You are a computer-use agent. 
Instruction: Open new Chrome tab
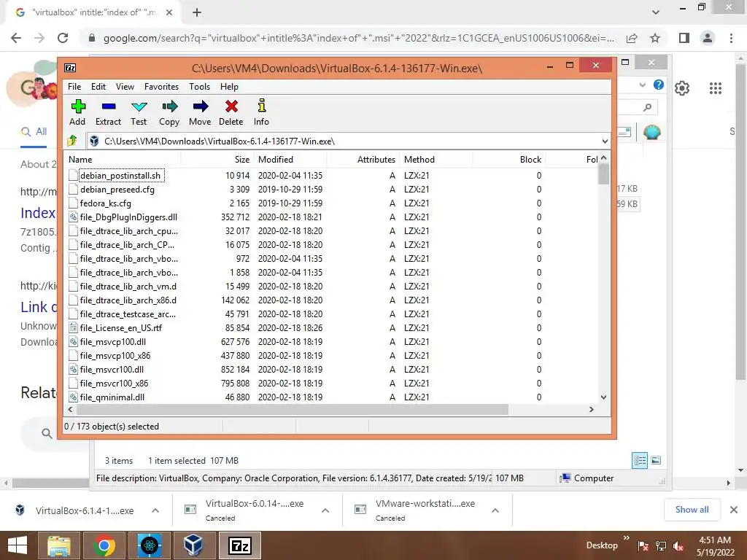[197, 12]
